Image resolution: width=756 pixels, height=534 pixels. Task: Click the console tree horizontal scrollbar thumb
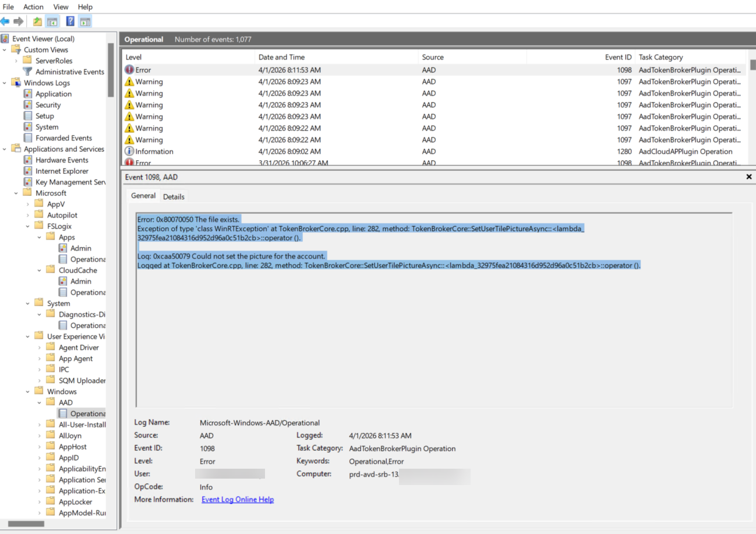26,524
